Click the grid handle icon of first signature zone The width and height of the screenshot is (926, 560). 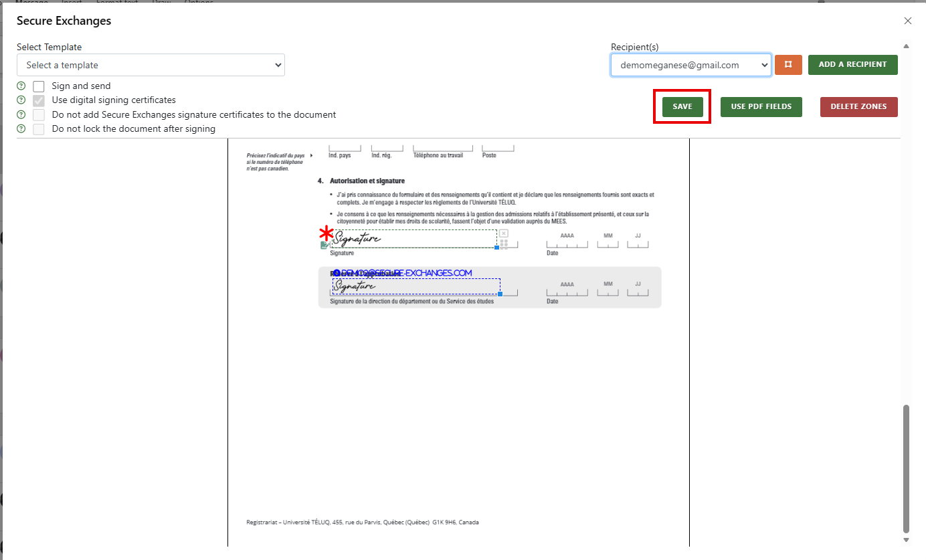pos(504,244)
